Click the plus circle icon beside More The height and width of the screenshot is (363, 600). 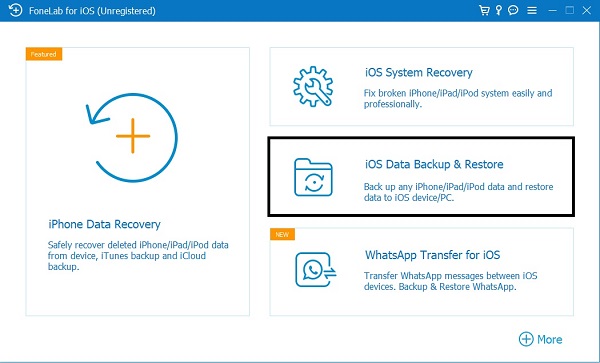coord(526,339)
